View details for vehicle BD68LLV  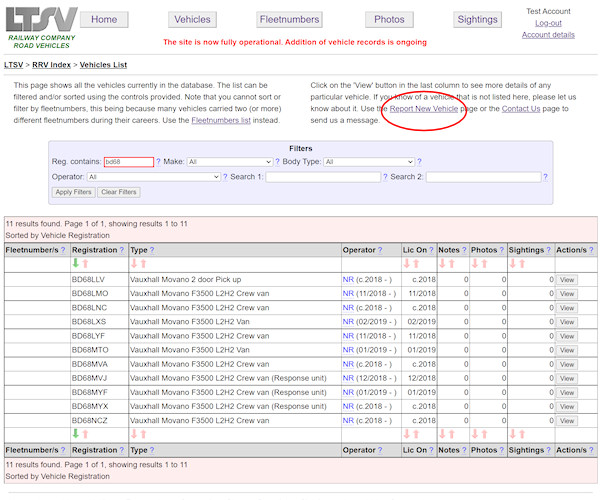coord(567,280)
